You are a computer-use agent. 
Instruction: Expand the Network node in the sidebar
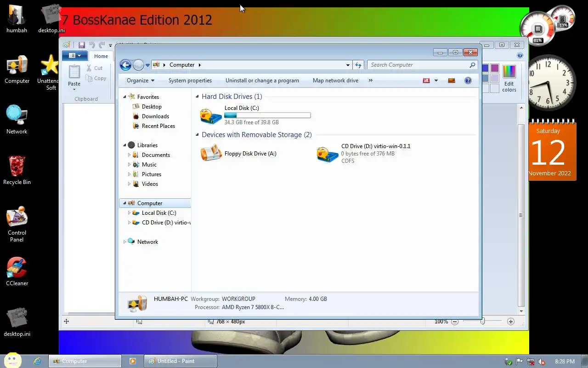coord(124,242)
